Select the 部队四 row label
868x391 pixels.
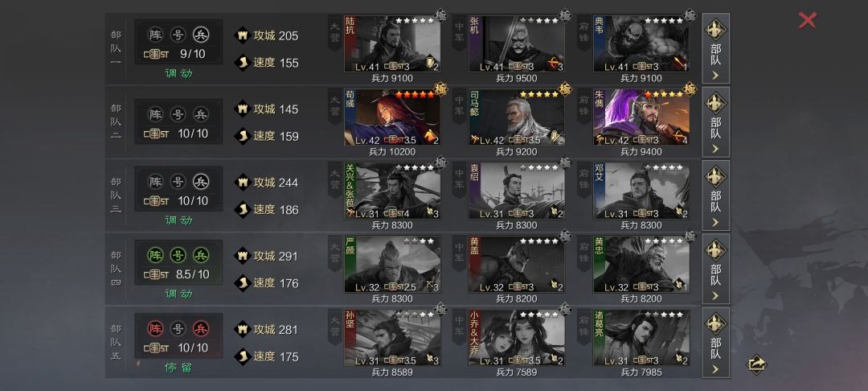116,269
